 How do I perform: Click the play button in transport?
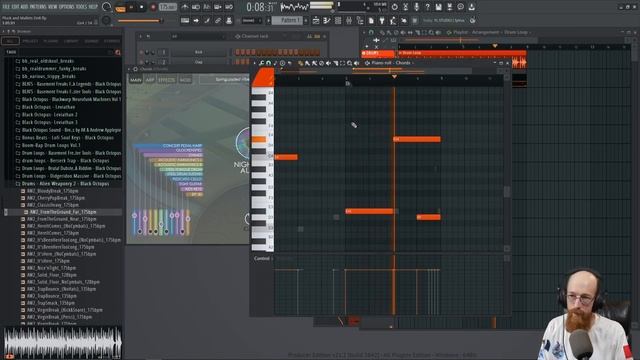coord(131,7)
